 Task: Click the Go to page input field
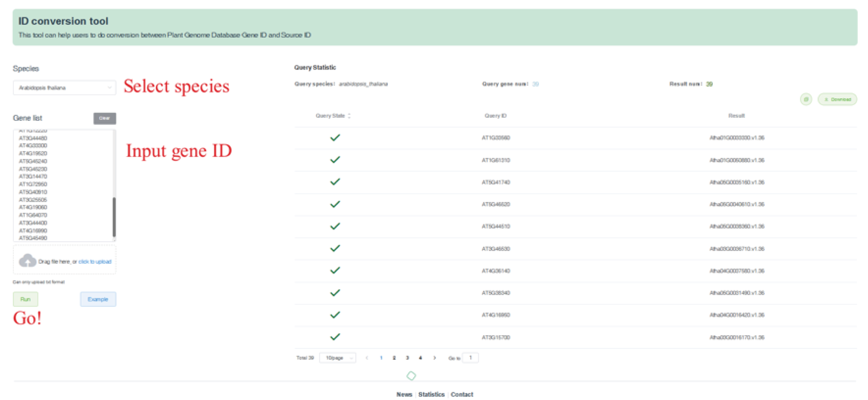pos(470,358)
